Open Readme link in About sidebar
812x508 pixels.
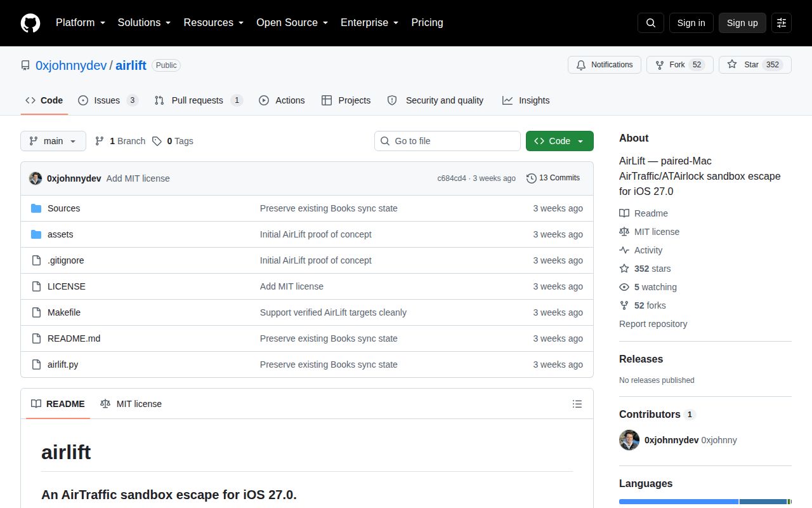(643, 213)
